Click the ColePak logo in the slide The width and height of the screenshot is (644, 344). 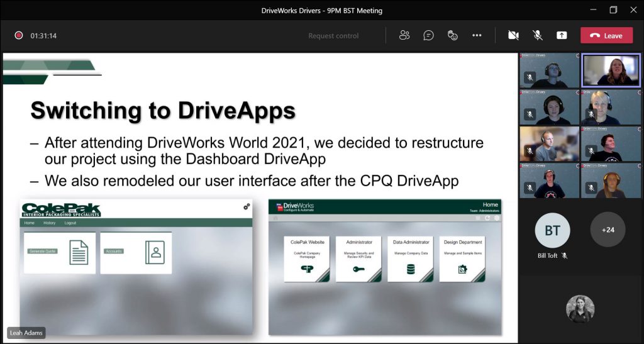pyautogui.click(x=61, y=210)
